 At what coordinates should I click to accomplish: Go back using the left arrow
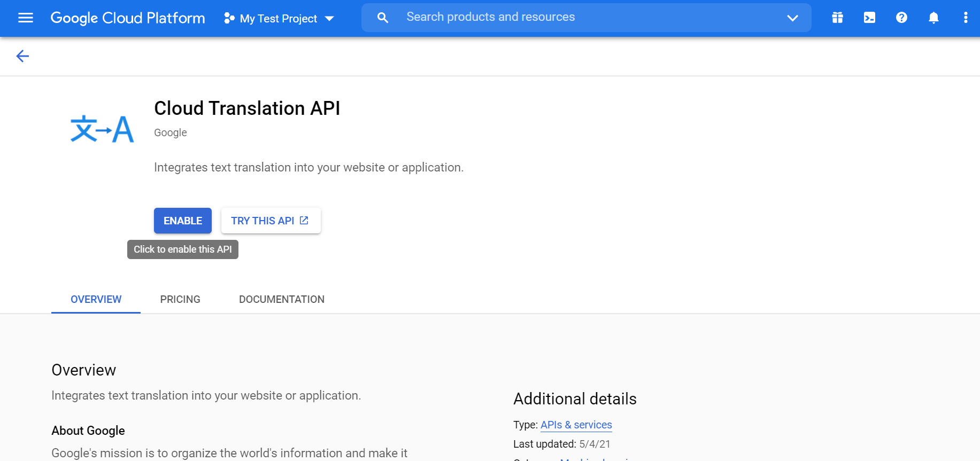pos(22,56)
